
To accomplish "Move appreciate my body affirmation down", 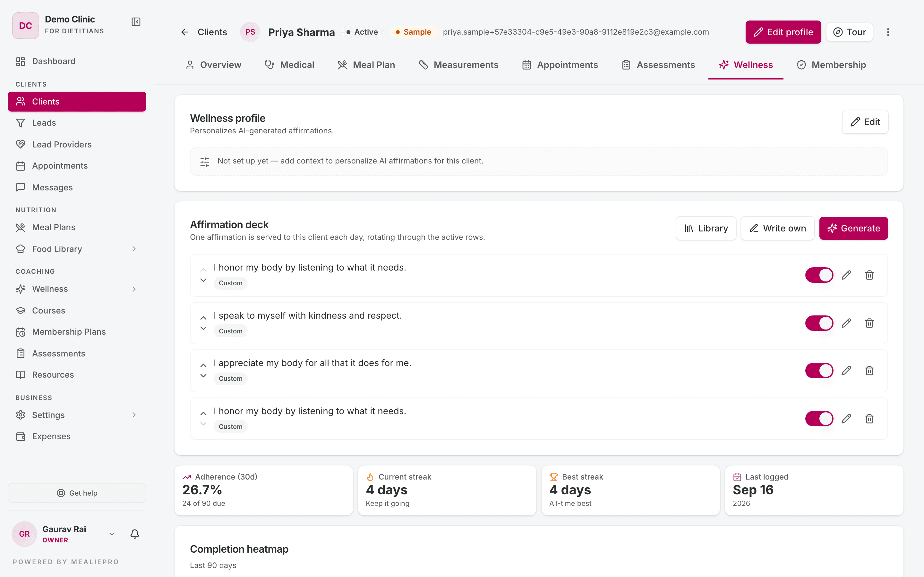I will (x=203, y=376).
